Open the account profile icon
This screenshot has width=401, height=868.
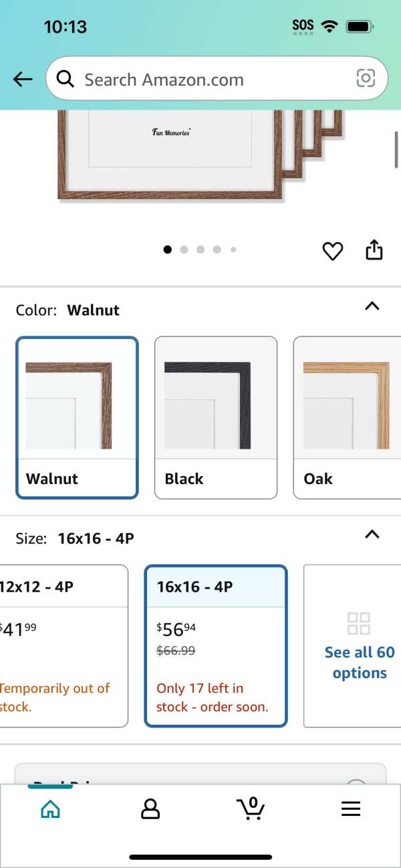point(150,809)
